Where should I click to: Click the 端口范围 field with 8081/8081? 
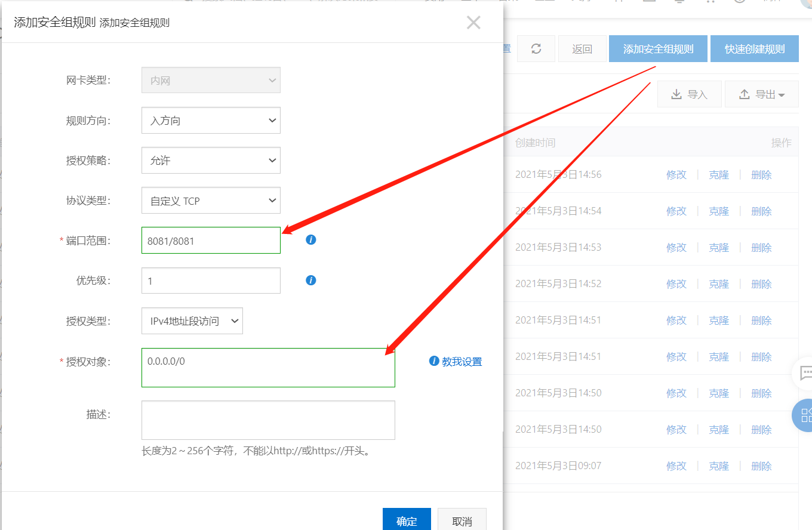(x=211, y=241)
